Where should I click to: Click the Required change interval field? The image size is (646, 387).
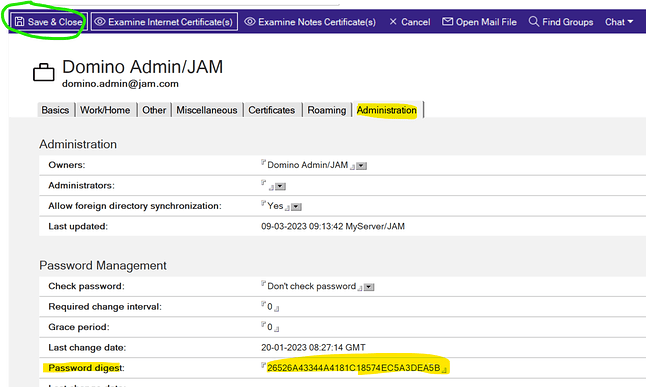click(x=270, y=307)
